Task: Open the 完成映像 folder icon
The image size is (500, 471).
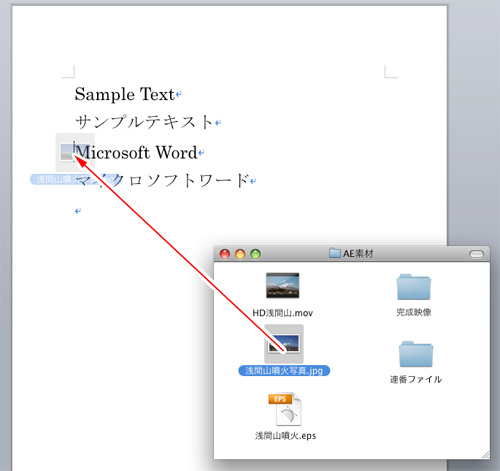Action: click(414, 287)
